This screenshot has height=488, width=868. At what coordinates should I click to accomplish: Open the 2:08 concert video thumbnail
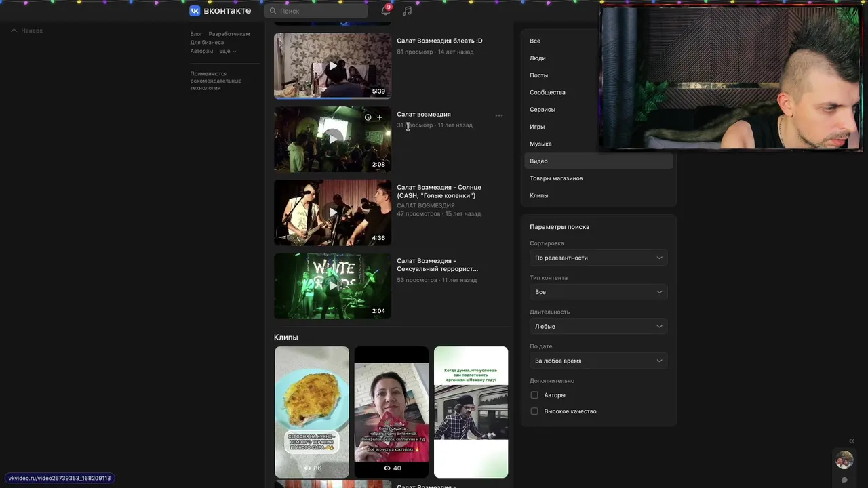pos(332,139)
